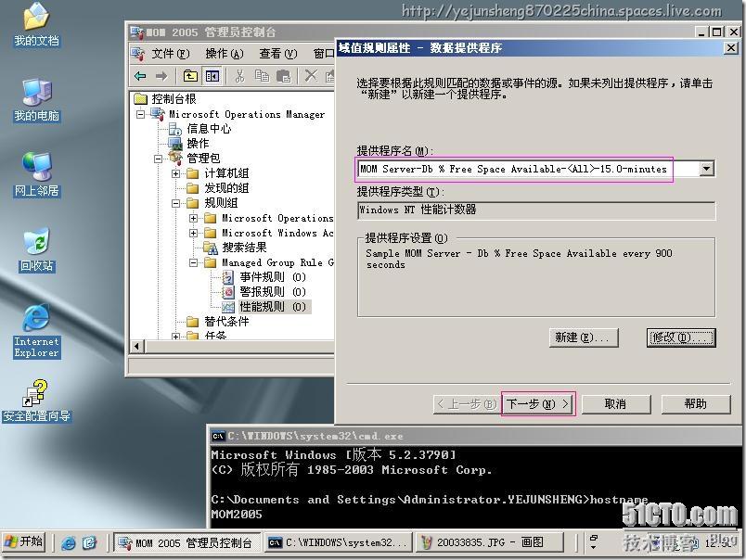
Task: Switch to cmd.exe taskbar item
Action: pyautogui.click(x=338, y=542)
